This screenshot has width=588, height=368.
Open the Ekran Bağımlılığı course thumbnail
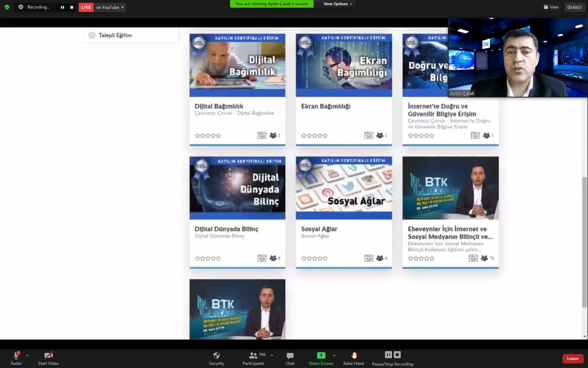click(x=344, y=65)
